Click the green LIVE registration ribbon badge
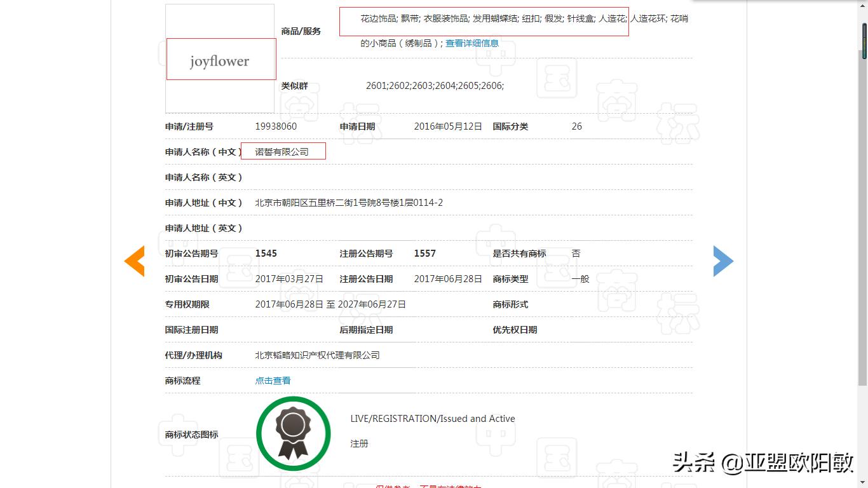Screen dimensions: 868x488 coord(293,433)
